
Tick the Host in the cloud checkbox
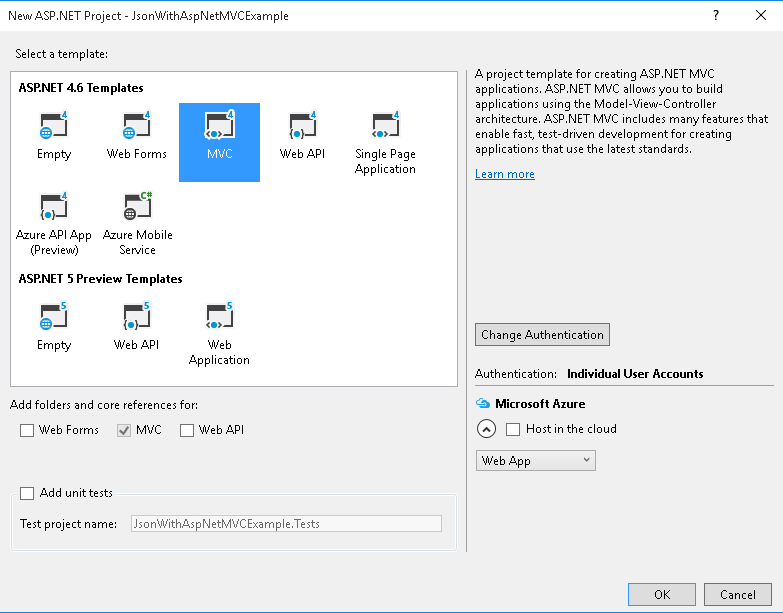pyautogui.click(x=513, y=429)
